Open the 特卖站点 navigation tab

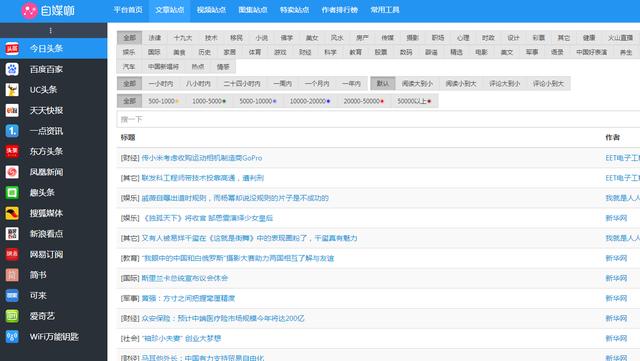[294, 10]
